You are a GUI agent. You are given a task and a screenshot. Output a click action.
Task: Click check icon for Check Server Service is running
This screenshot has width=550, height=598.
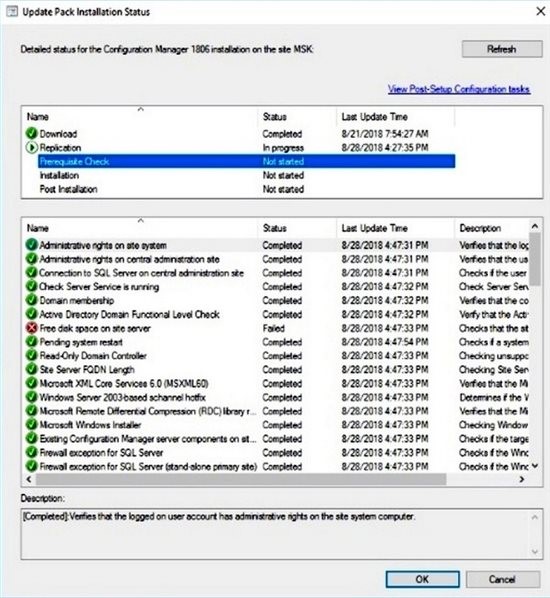click(31, 286)
